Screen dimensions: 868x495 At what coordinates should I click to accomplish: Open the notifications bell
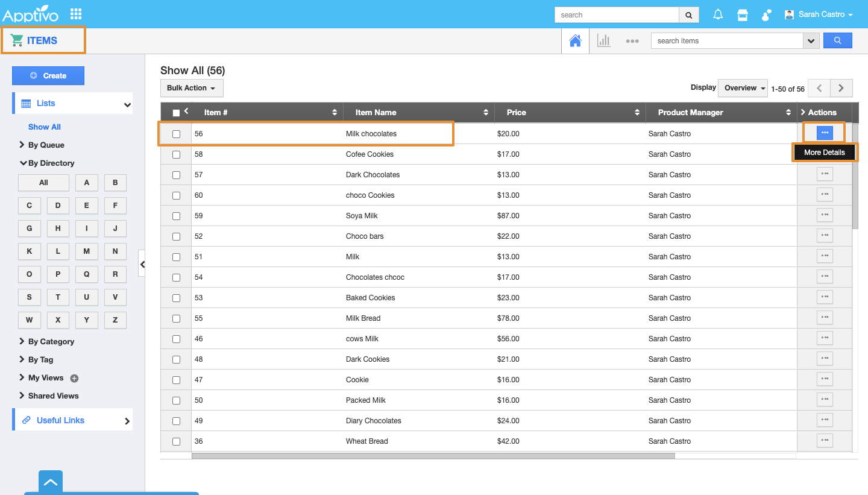[718, 15]
